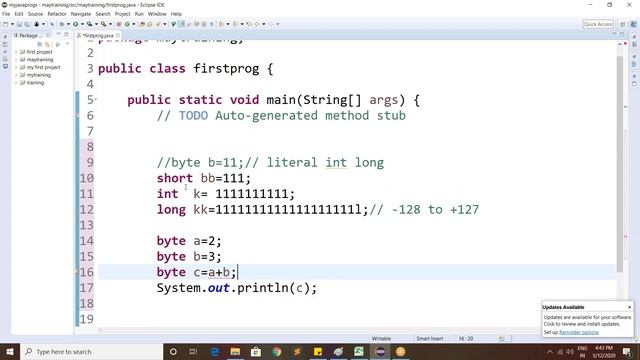The height and width of the screenshot is (360, 640).
Task: Click the New Java Package icon
Action: pos(119,24)
